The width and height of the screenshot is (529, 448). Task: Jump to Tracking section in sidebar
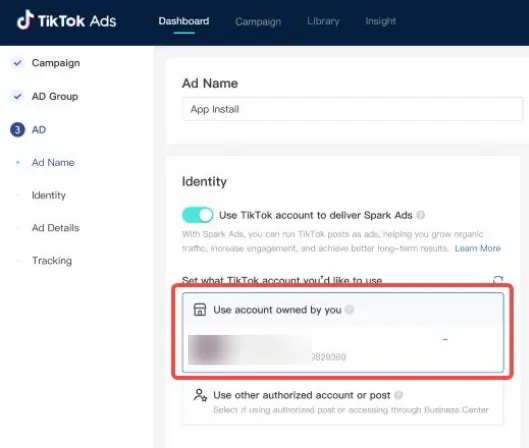tap(52, 260)
